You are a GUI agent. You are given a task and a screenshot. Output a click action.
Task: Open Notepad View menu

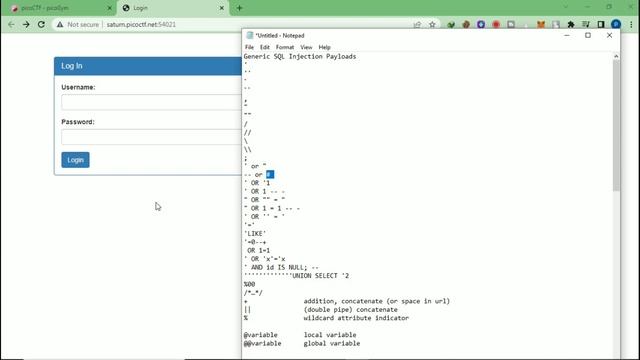click(x=306, y=47)
